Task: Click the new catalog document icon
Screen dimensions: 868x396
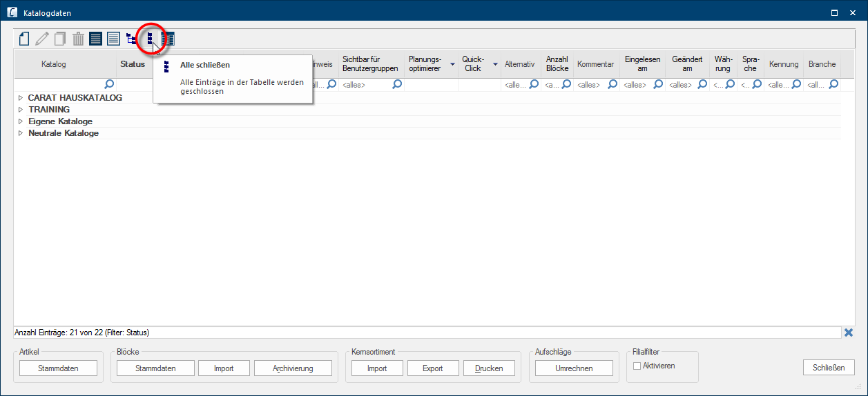Action: pyautogui.click(x=24, y=39)
